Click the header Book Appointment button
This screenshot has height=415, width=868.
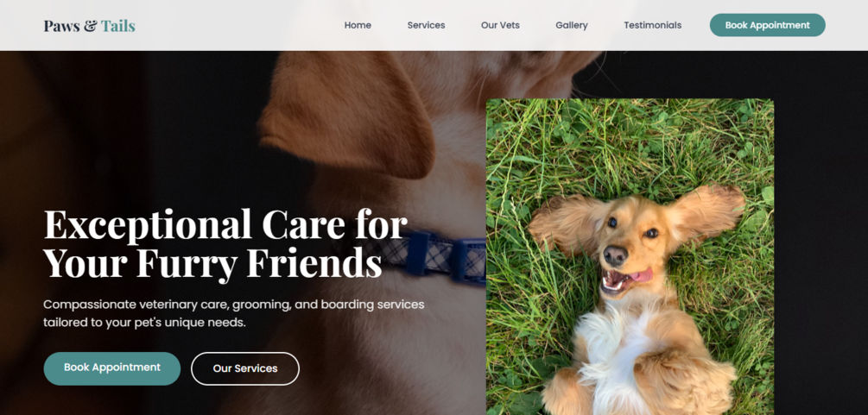[x=767, y=26]
